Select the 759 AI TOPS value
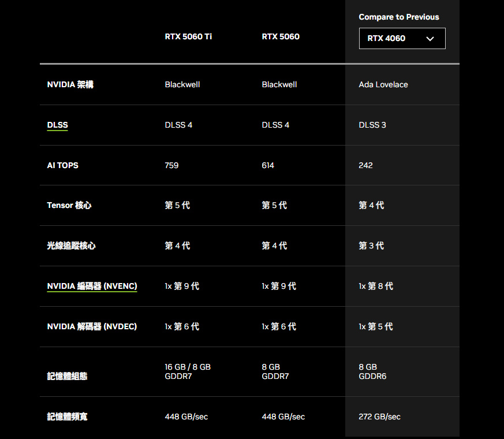Viewport: 504px width, 439px height. tap(171, 165)
